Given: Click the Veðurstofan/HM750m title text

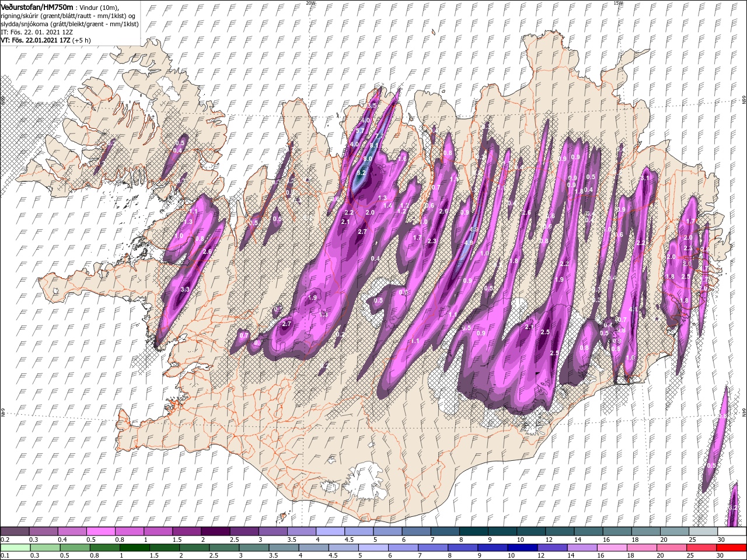Looking at the screenshot, I should (x=37, y=6).
